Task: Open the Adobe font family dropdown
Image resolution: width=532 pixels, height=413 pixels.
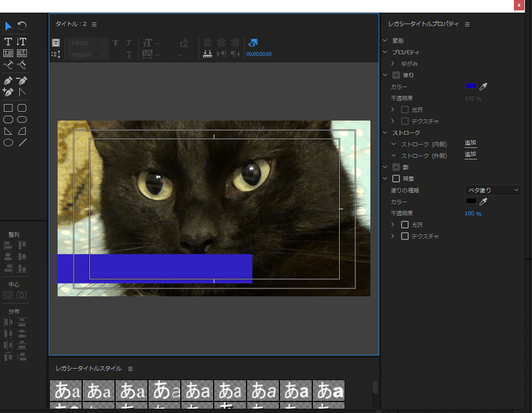Action: tap(88, 43)
